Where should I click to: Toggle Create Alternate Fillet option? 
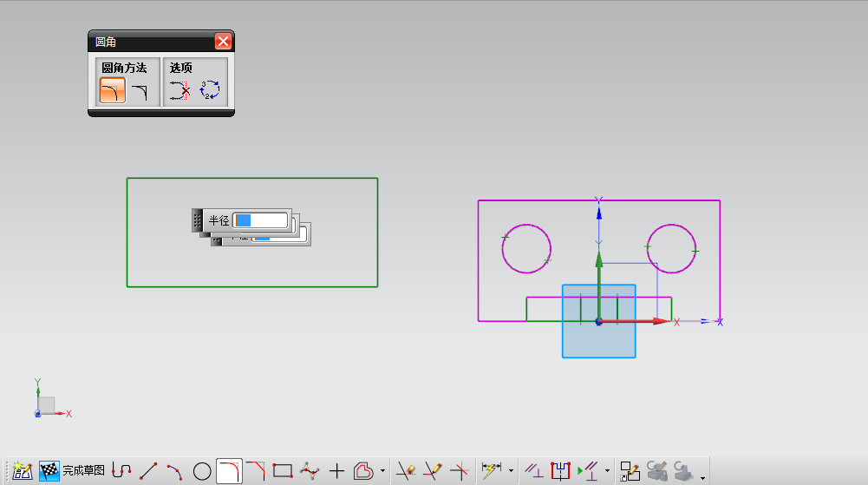[210, 90]
